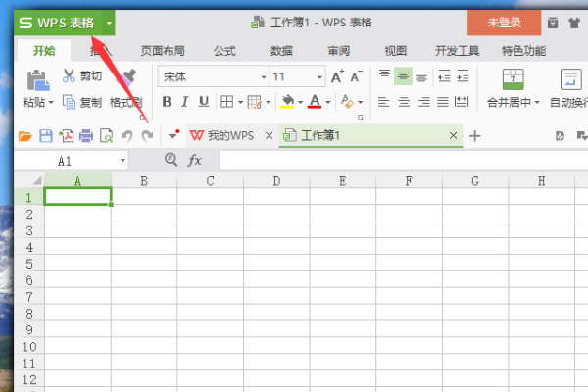Open the A1 name box dropdown
The width and height of the screenshot is (588, 392).
pos(122,161)
